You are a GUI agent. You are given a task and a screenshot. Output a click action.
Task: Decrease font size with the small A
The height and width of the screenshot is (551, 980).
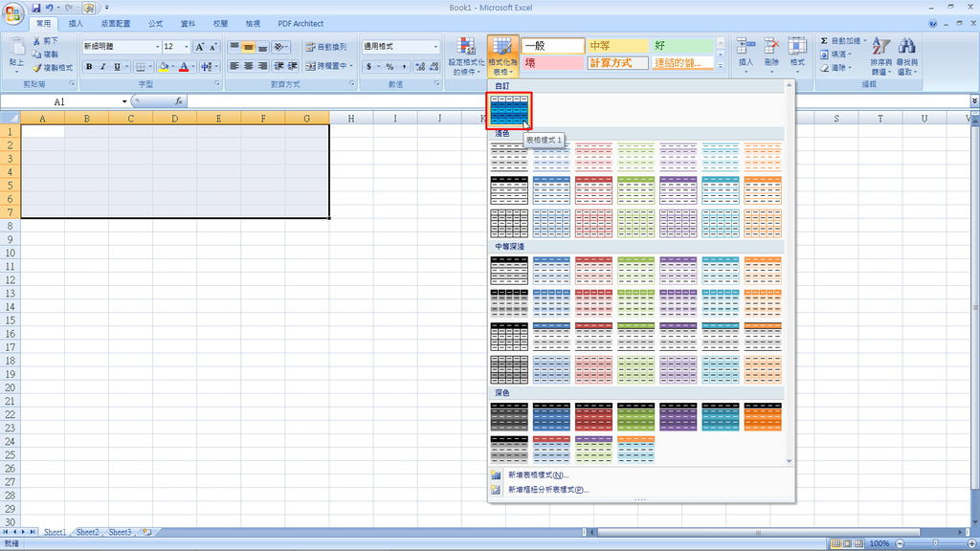click(213, 47)
